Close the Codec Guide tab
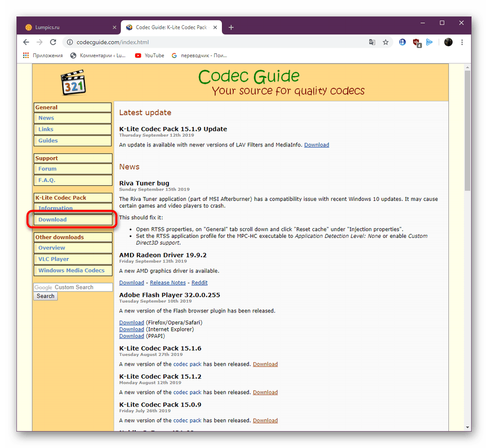Viewport: 488px width, 448px height. 215,27
